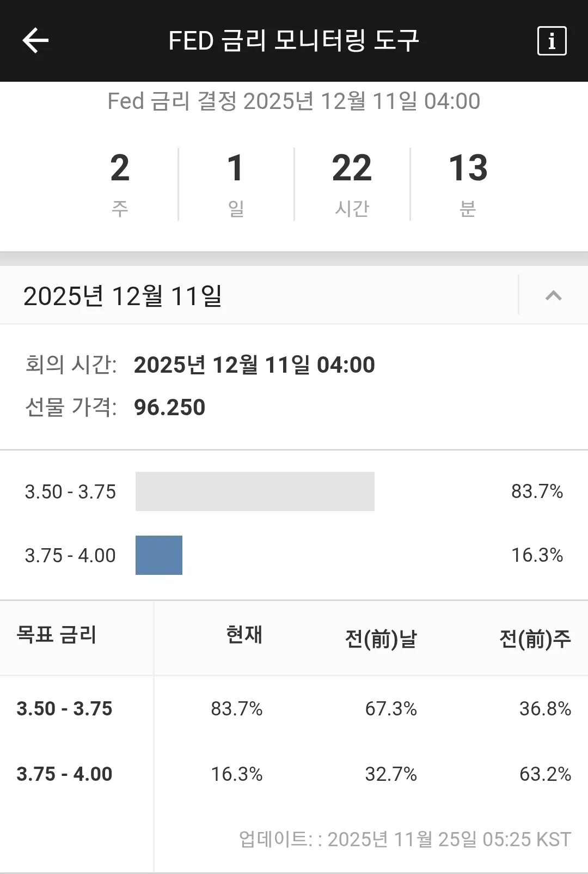
Task: Tap the 63.2% previous week cell
Action: [x=545, y=774]
